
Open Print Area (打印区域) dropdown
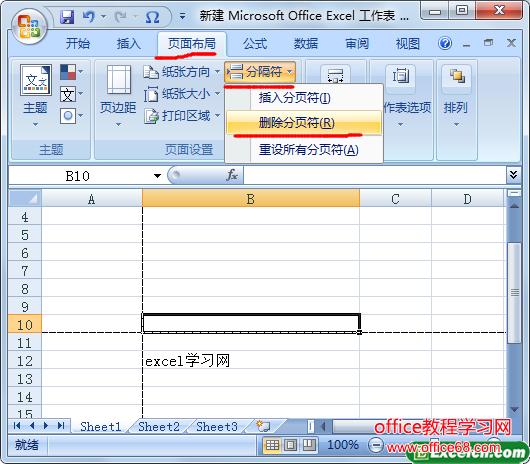182,116
